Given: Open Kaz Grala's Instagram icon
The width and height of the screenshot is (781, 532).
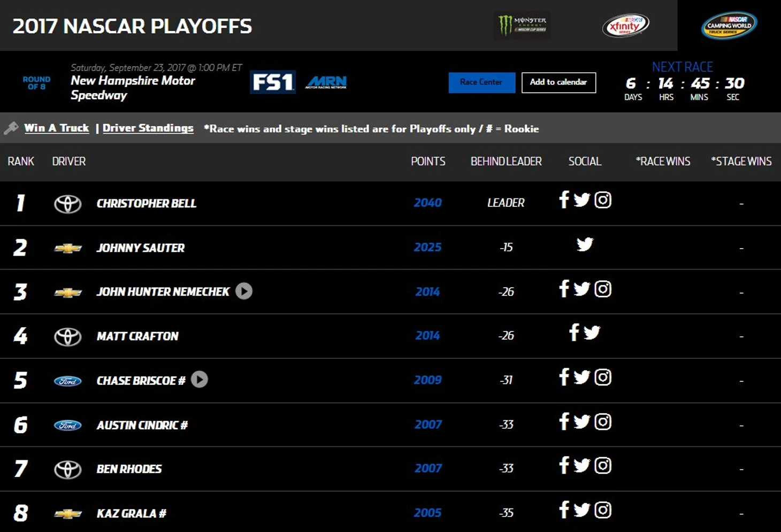Looking at the screenshot, I should [603, 510].
